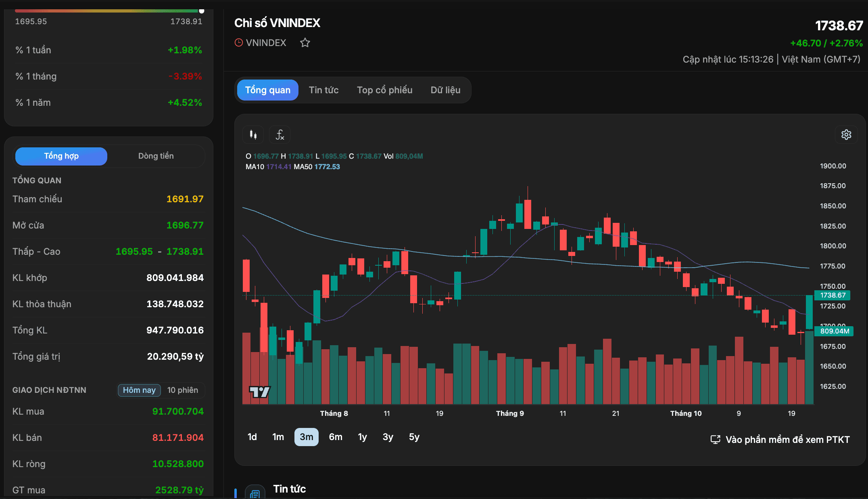Click the clock icon beside VNINDEX

click(239, 42)
